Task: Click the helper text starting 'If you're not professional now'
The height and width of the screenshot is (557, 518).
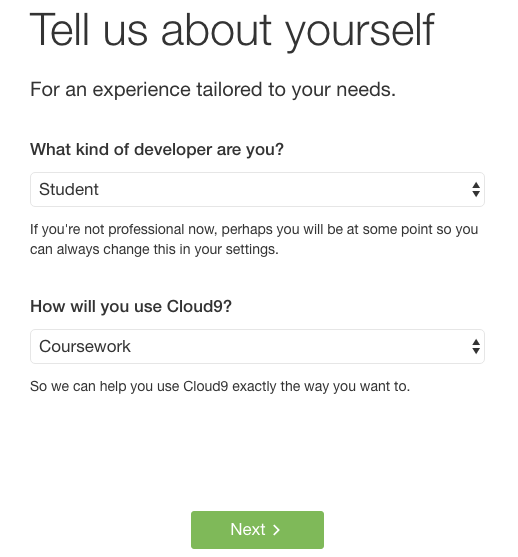Action: (x=254, y=239)
